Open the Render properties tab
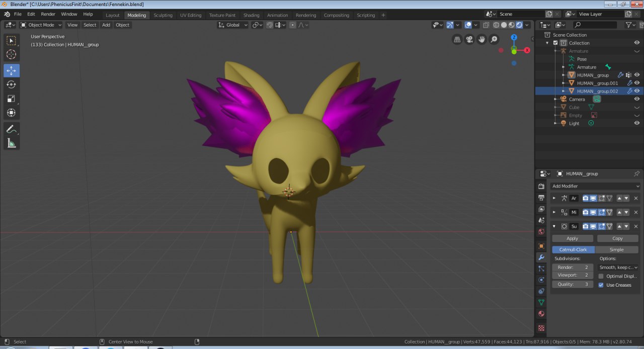Image resolution: width=644 pixels, height=349 pixels. tap(541, 186)
